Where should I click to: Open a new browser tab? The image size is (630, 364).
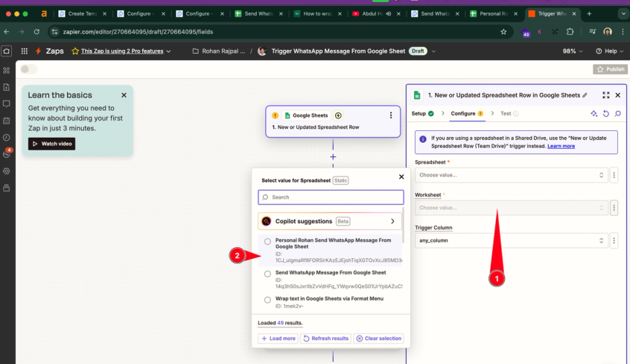coord(589,13)
